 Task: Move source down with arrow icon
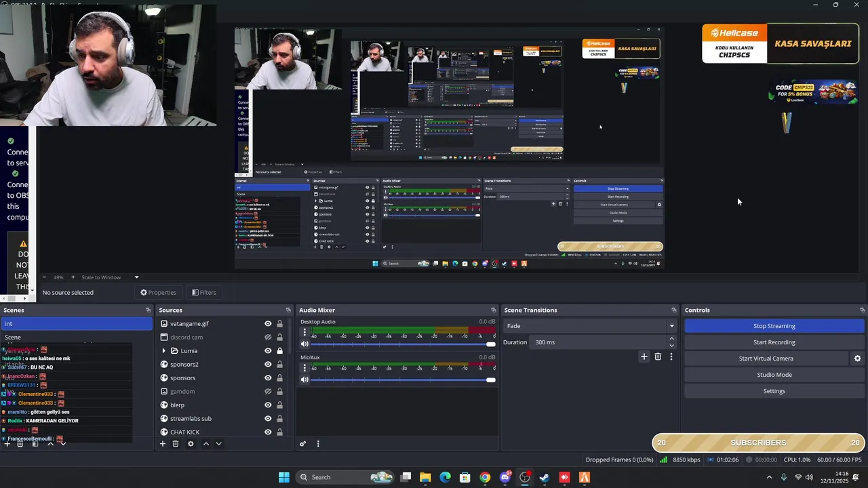[218, 444]
